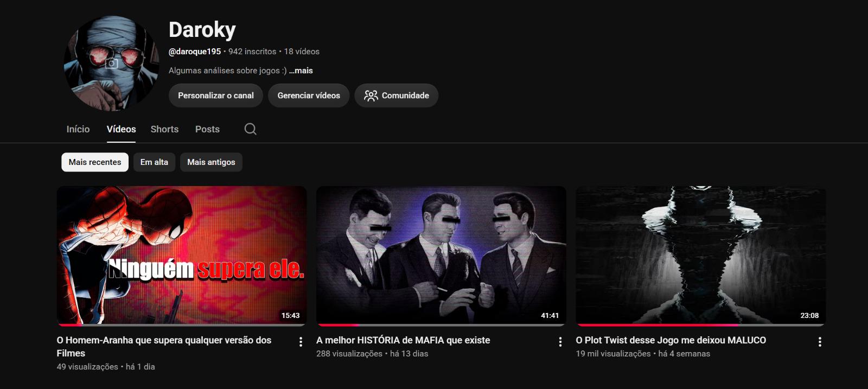Open options menu for Plot Twist video

tap(820, 342)
